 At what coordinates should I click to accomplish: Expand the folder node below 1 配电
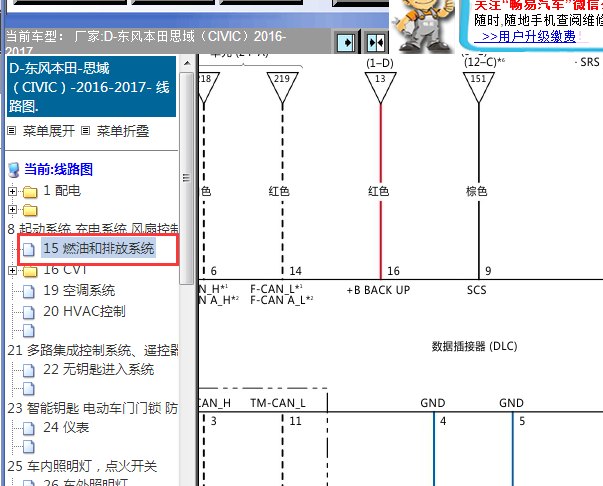point(12,210)
